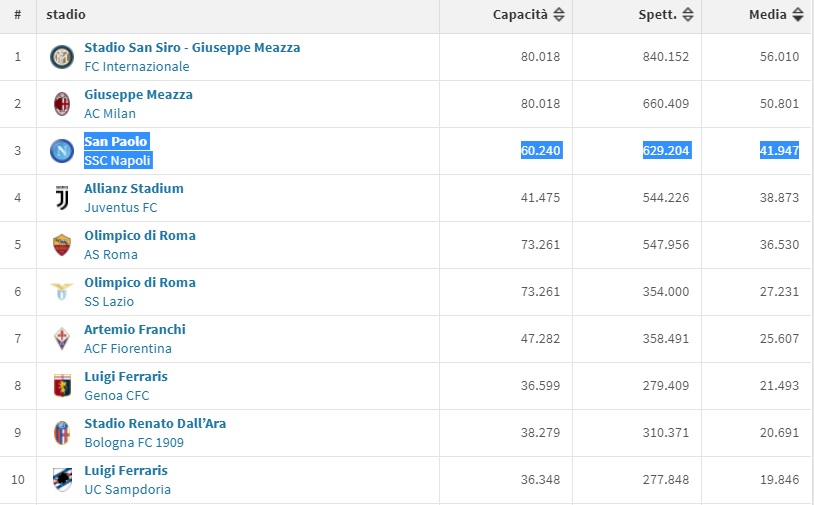Viewport: 814px width, 505px height.
Task: Click the SSC Napoli club crest
Action: point(62,151)
